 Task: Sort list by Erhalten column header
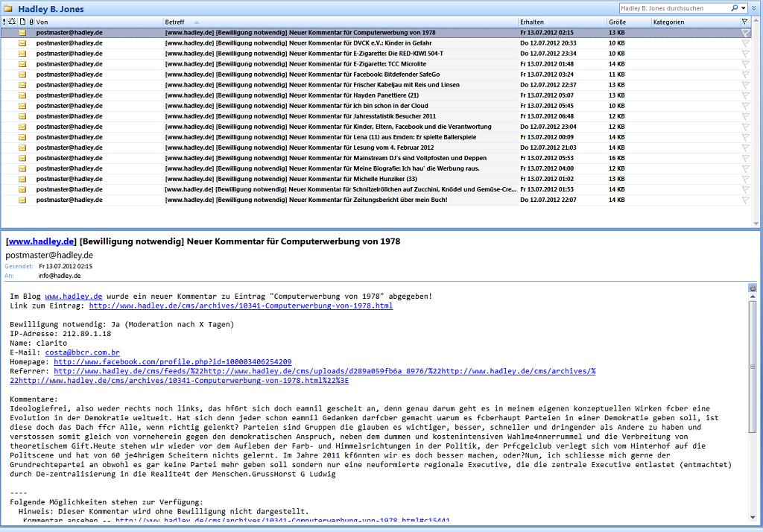tap(532, 22)
